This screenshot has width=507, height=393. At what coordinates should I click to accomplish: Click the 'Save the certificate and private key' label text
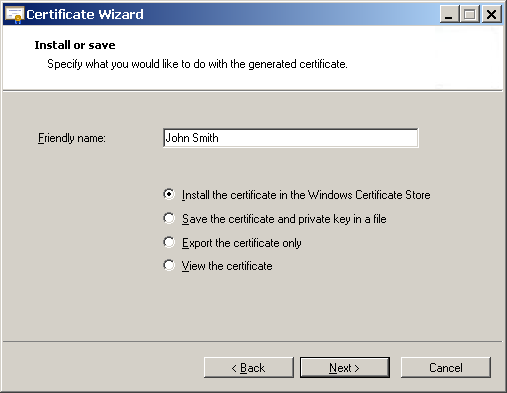284,219
